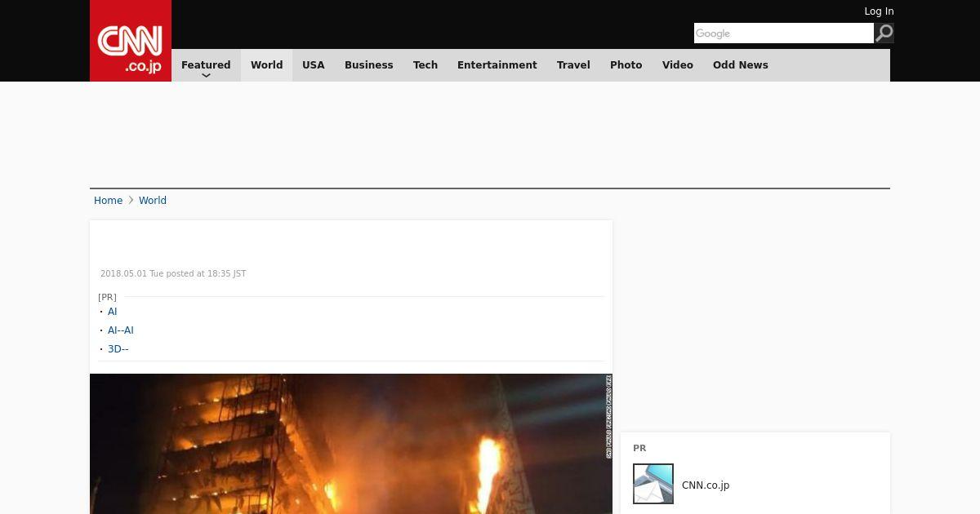The image size is (980, 514).
Task: Click the [PR] label above links
Action: 107,297
